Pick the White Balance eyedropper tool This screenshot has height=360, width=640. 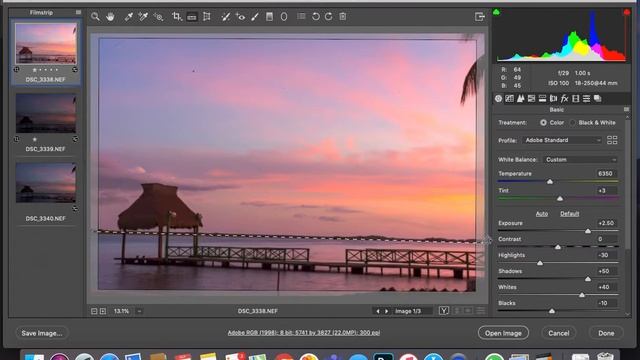click(x=129, y=17)
